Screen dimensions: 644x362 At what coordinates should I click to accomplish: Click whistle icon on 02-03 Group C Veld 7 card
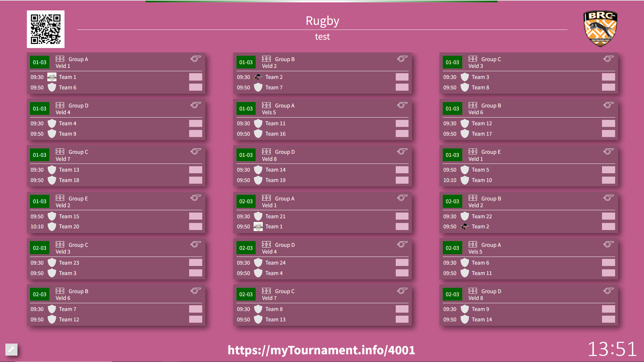tap(402, 291)
